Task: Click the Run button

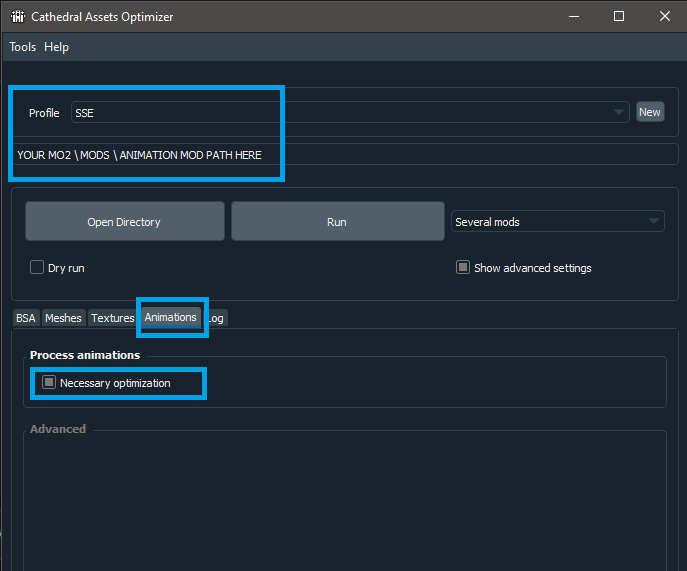Action: (337, 221)
